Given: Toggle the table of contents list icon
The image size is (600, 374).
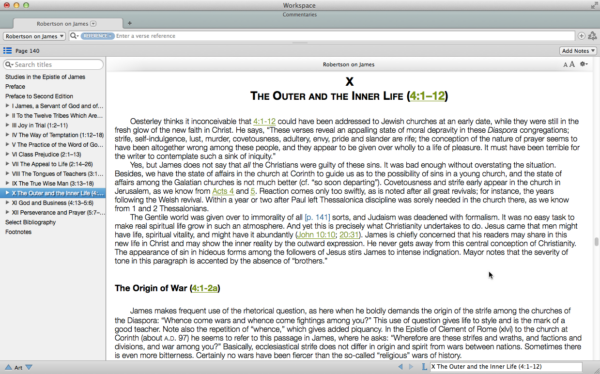Looking at the screenshot, I should click(x=7, y=51).
